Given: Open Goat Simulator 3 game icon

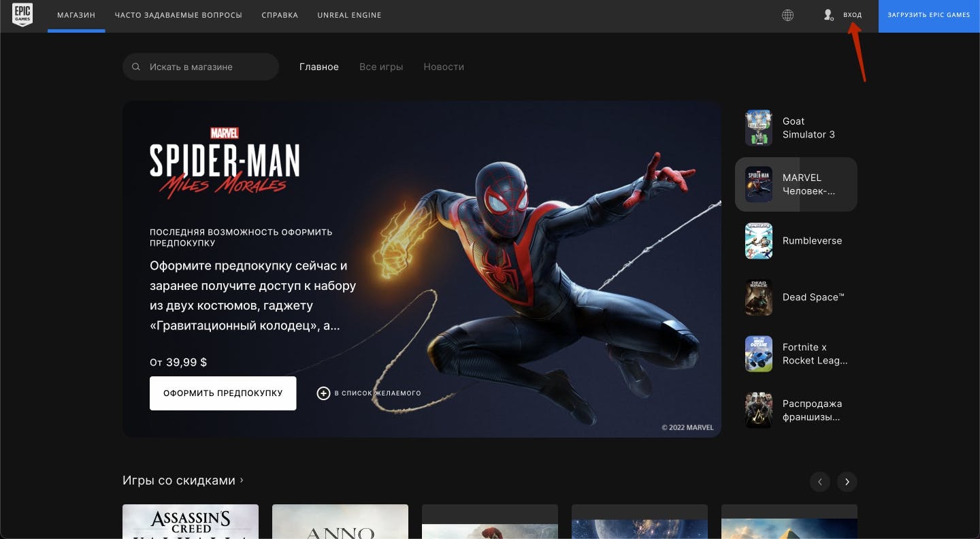Looking at the screenshot, I should pyautogui.click(x=758, y=128).
